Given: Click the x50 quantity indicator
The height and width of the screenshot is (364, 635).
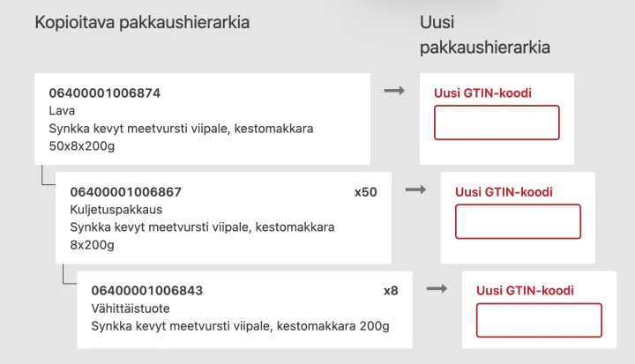Looking at the screenshot, I should [x=365, y=191].
